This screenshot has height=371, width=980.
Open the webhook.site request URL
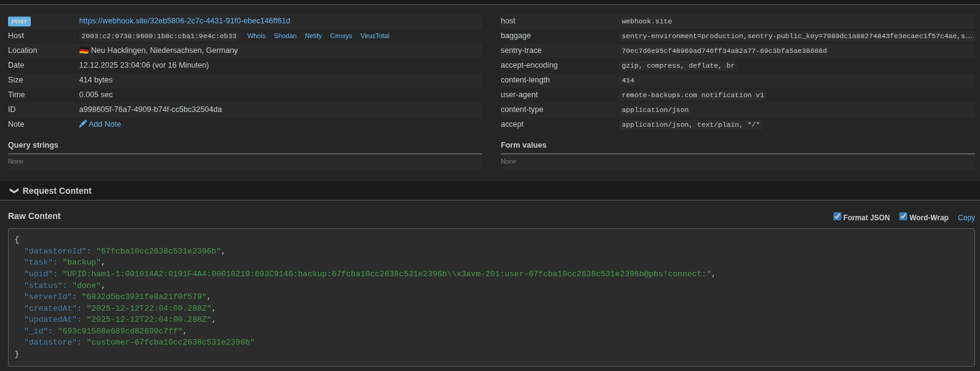pos(184,21)
